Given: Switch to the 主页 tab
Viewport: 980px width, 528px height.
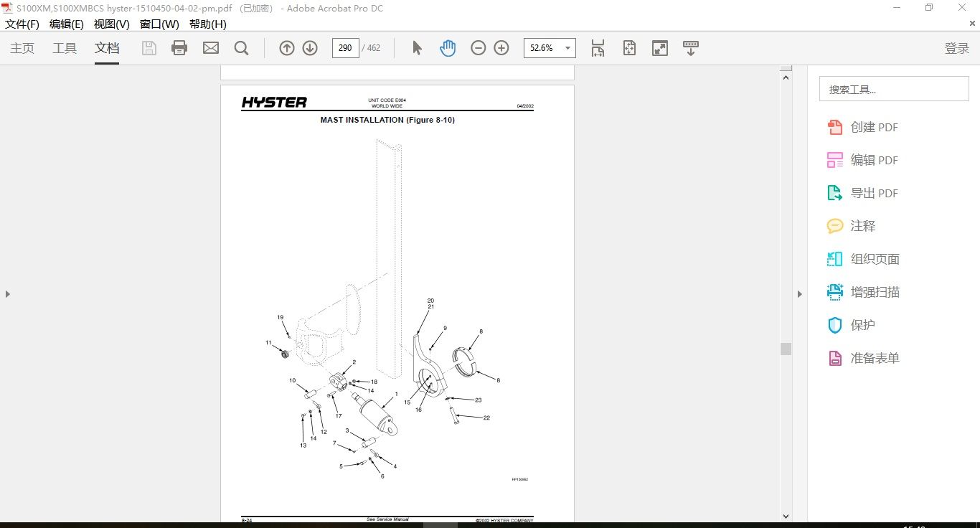Looking at the screenshot, I should tap(22, 48).
